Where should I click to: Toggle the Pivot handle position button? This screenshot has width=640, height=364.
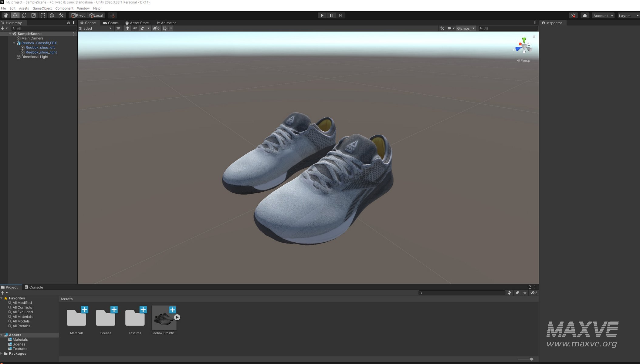tap(78, 15)
